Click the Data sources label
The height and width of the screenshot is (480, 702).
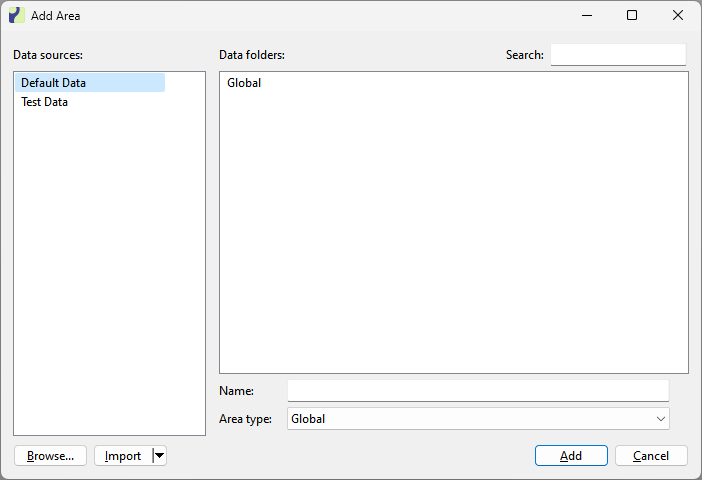tap(48, 55)
